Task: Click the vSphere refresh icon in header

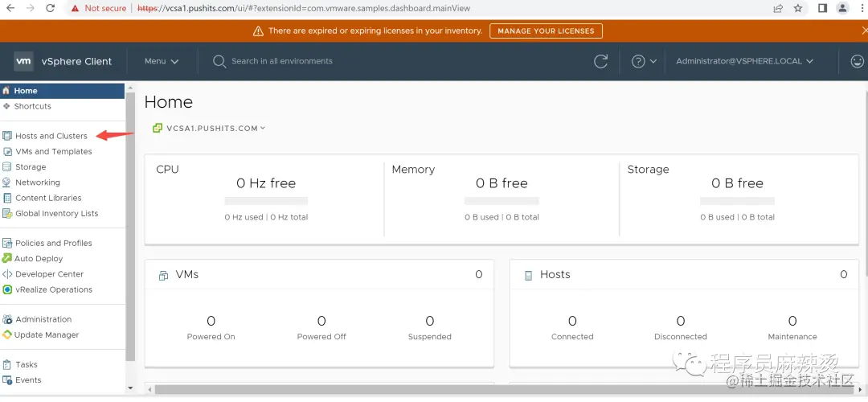Action: [600, 61]
